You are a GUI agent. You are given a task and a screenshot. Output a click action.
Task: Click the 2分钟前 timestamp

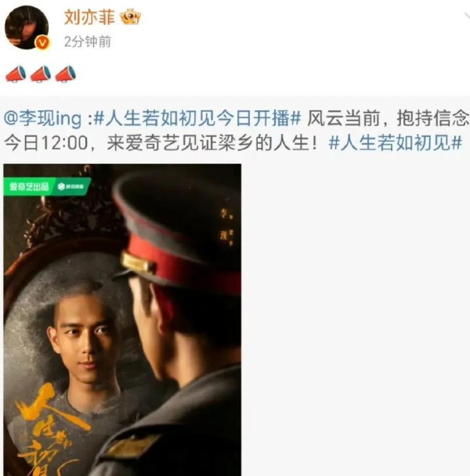(x=88, y=41)
